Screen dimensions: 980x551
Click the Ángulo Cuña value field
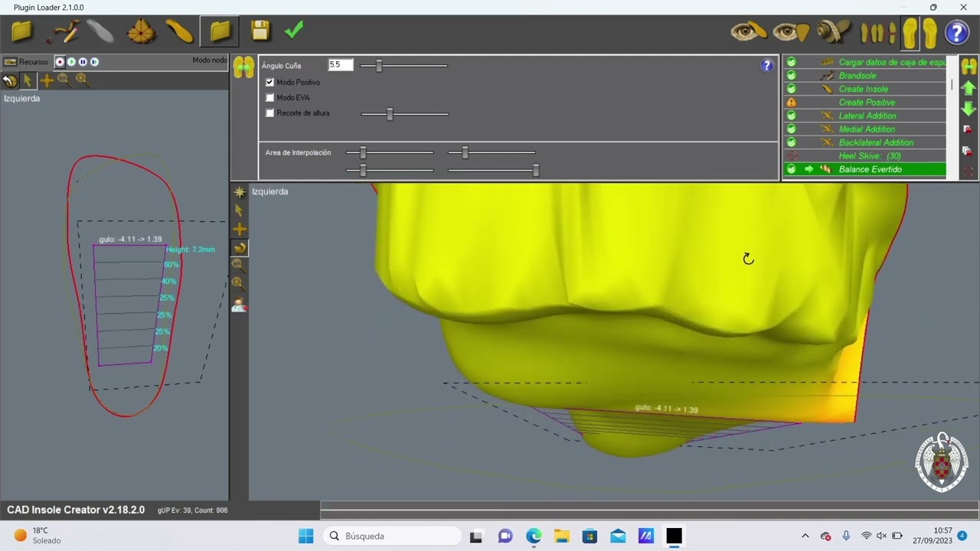pos(341,65)
